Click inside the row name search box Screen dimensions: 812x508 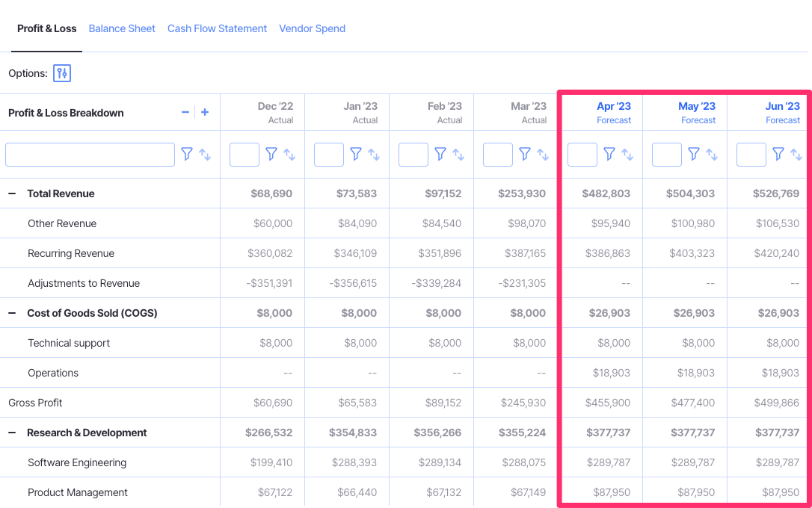tap(90, 154)
